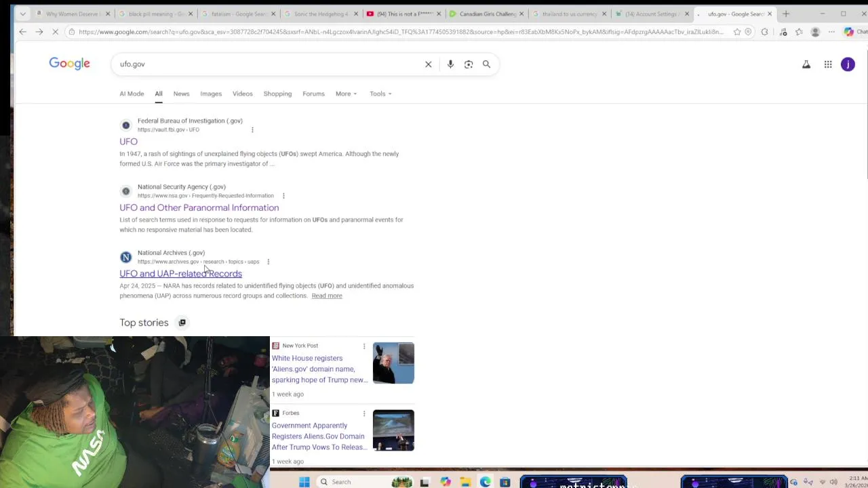Open Search Labs flask icon
This screenshot has width=868, height=488.
pos(806,64)
